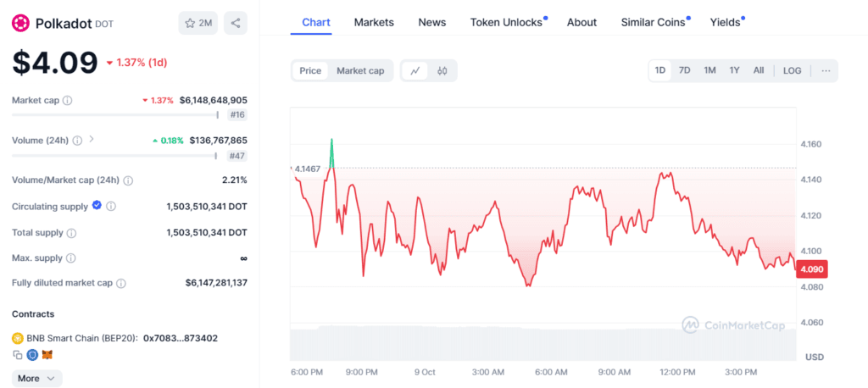Viewport: 868px width, 388px height.
Task: Open the Markets tab
Action: pos(374,23)
